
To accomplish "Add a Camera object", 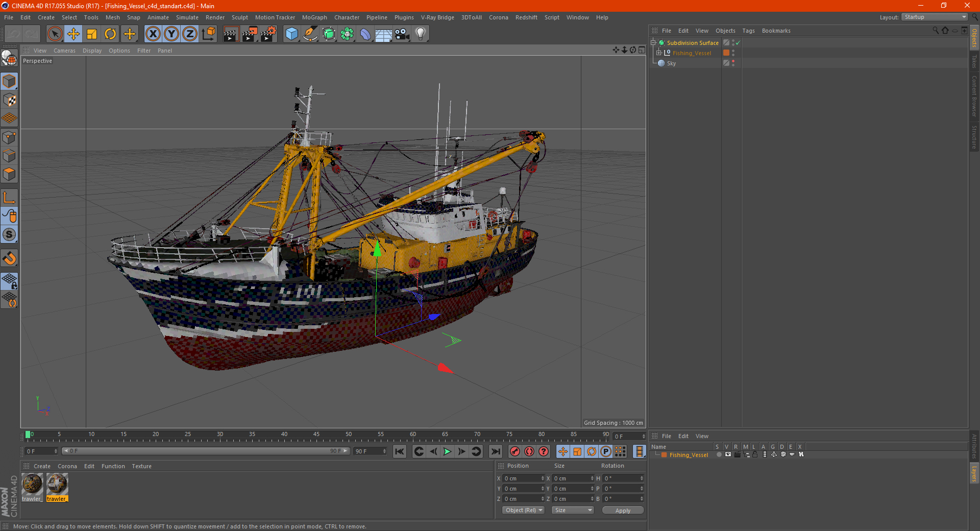I will (402, 34).
